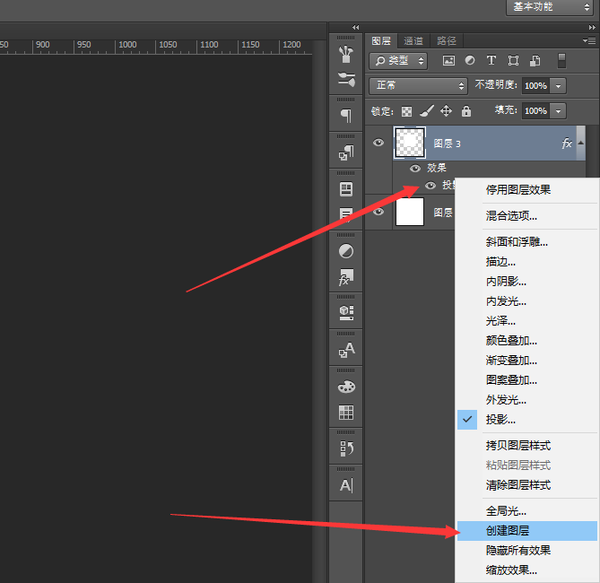Toggle the layer filtering switch
This screenshot has width=600, height=583.
point(561,61)
